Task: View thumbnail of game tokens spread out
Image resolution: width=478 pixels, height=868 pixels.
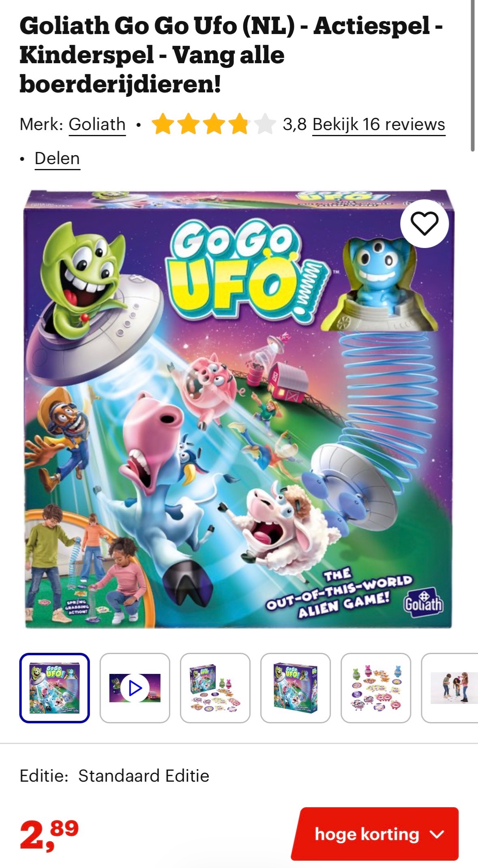Action: (376, 688)
